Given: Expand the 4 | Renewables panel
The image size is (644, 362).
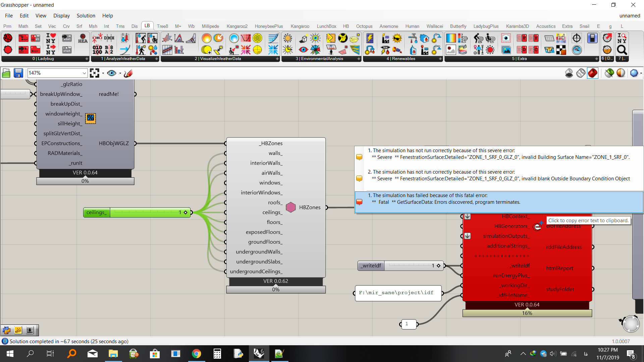Looking at the screenshot, I should pyautogui.click(x=440, y=59).
